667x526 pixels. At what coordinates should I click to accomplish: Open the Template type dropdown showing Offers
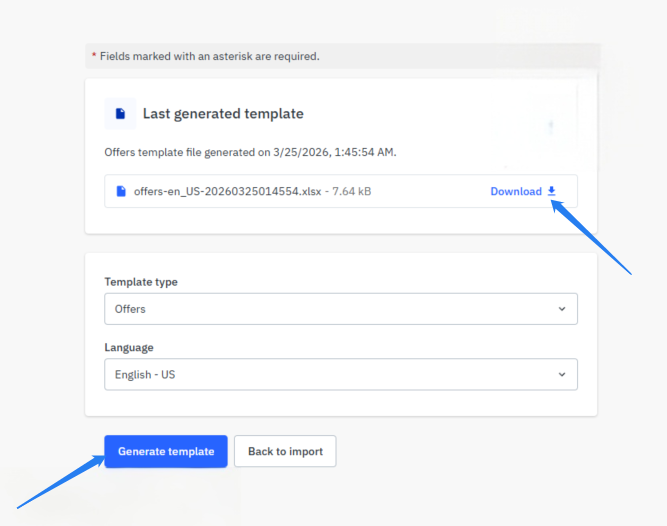[340, 309]
